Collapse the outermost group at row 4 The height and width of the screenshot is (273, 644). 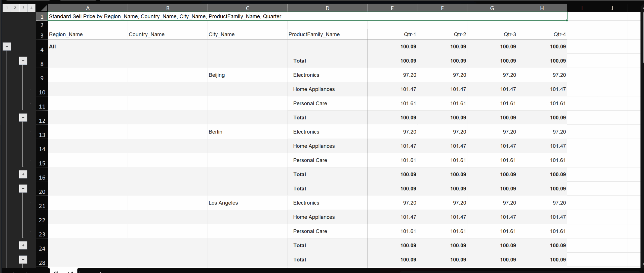tap(7, 46)
